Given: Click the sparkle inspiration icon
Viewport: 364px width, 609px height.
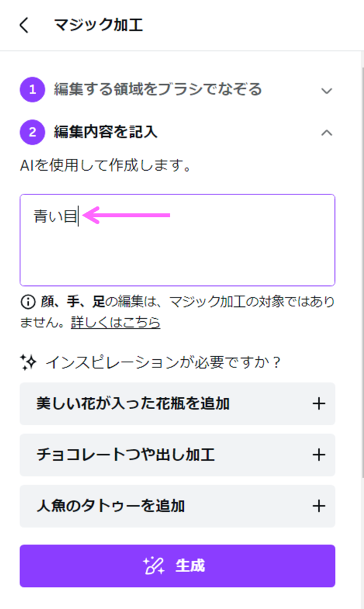Looking at the screenshot, I should click(29, 362).
